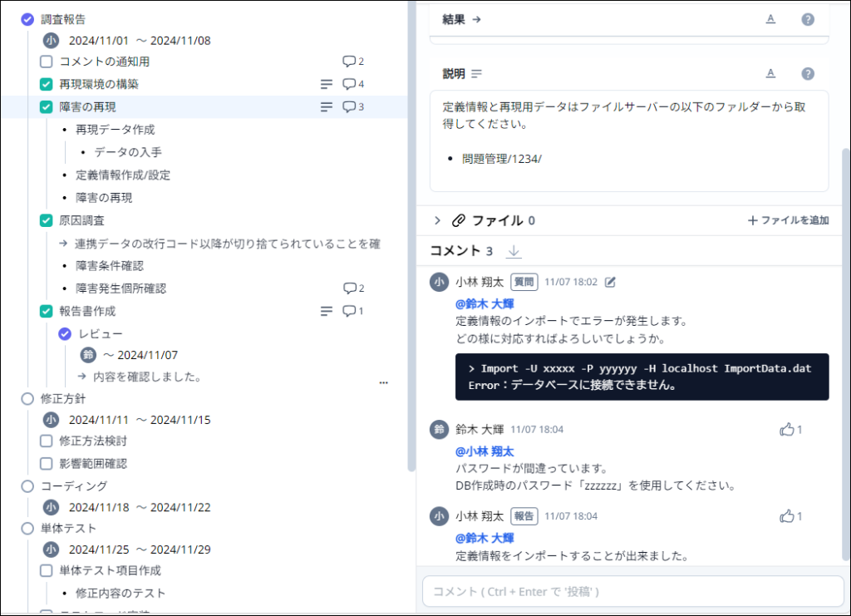Expand the ファイル section chevron
The image size is (851, 616).
click(x=437, y=220)
